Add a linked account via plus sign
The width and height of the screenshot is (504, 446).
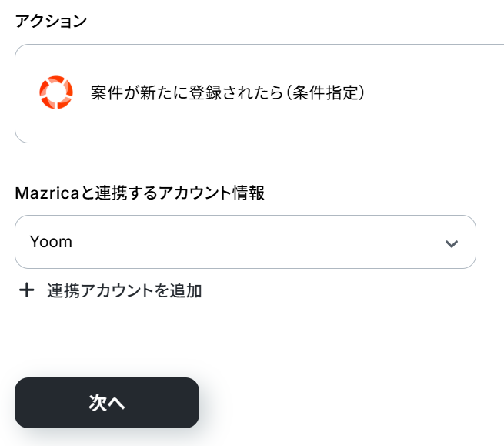point(27,290)
